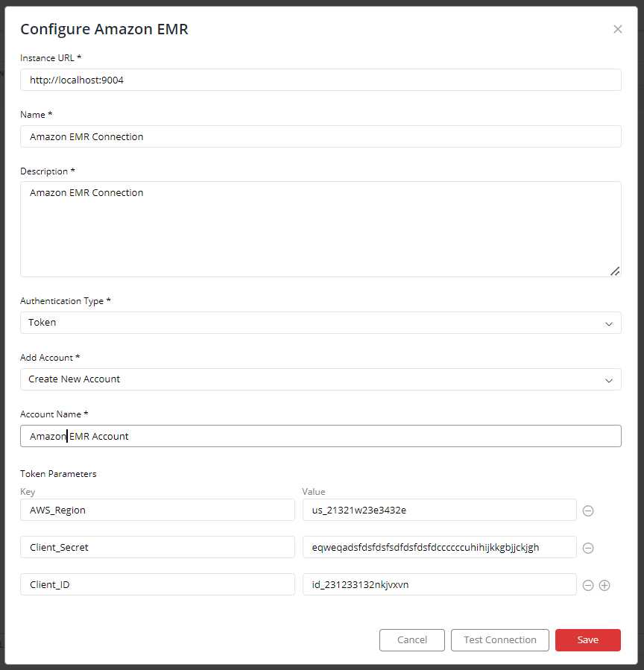Click the Instance URL label

pyautogui.click(x=51, y=57)
